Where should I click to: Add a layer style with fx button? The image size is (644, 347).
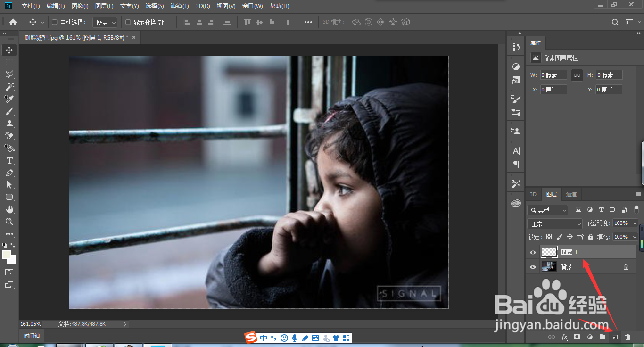tap(564, 337)
